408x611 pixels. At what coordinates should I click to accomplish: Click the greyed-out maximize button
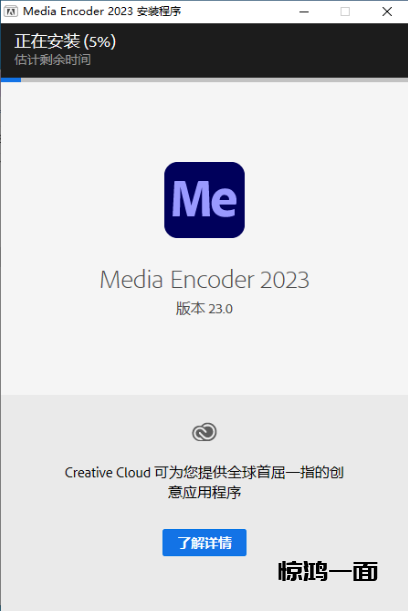click(345, 12)
